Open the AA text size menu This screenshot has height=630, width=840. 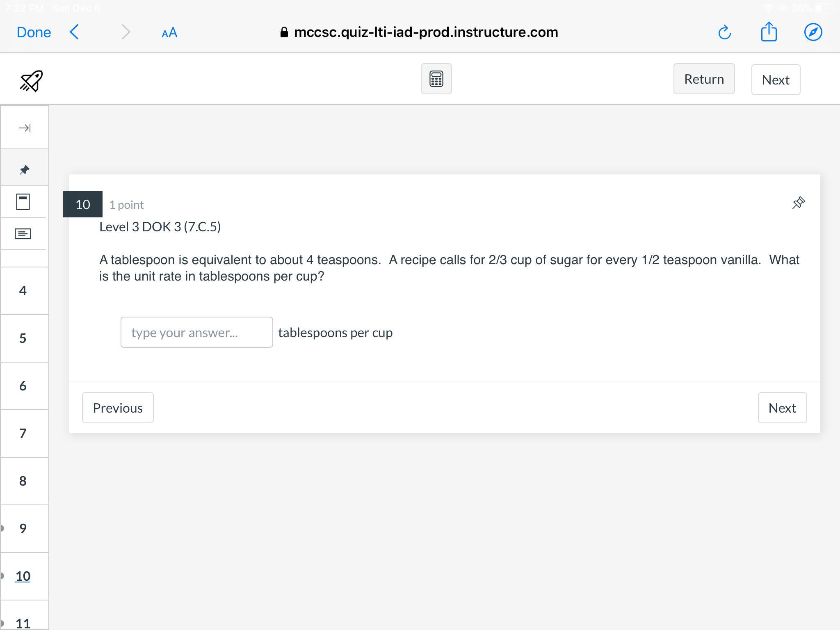click(x=169, y=33)
